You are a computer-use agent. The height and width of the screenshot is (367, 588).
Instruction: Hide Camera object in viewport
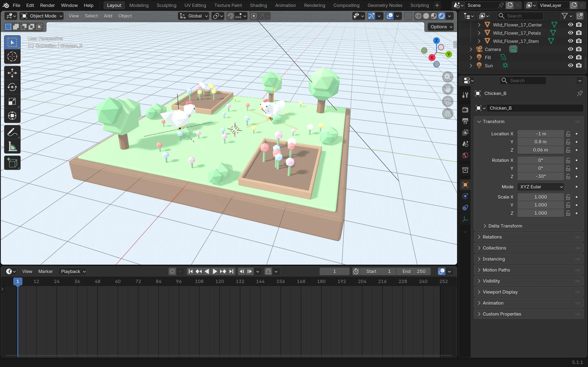(570, 49)
